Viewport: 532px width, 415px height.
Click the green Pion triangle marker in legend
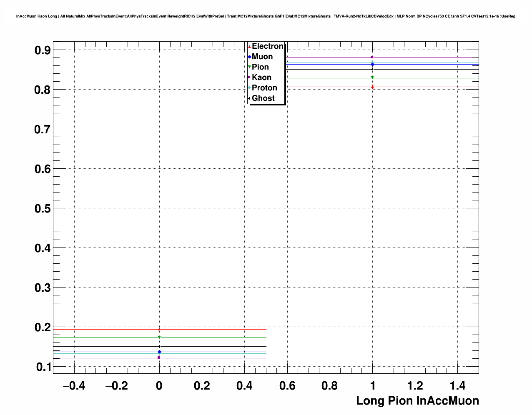coord(249,67)
